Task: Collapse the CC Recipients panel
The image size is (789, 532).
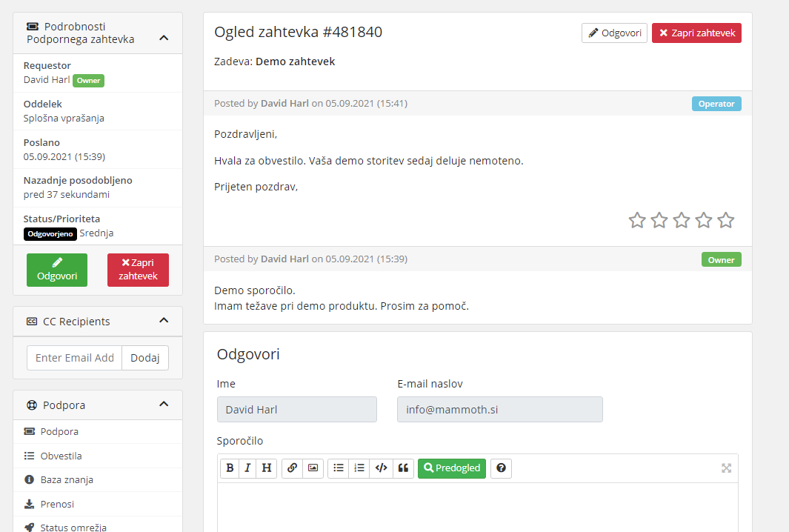Action: pyautogui.click(x=164, y=321)
